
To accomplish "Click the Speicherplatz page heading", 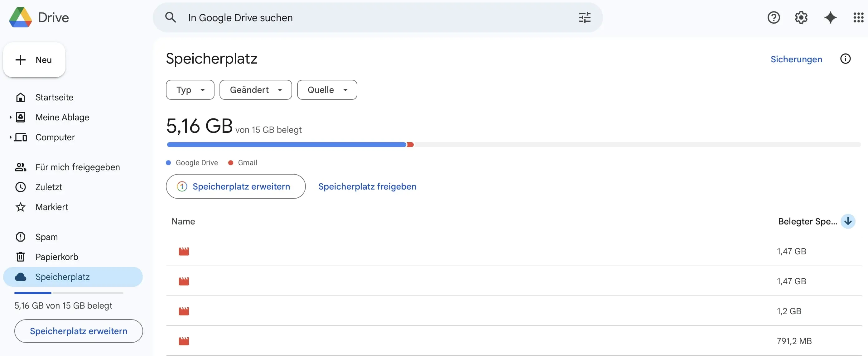I will [x=212, y=59].
